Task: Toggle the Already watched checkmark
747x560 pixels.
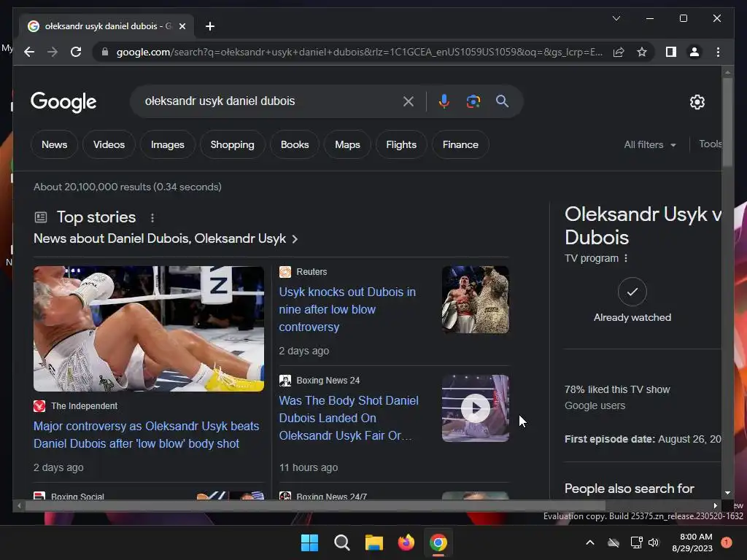Action: tap(632, 292)
